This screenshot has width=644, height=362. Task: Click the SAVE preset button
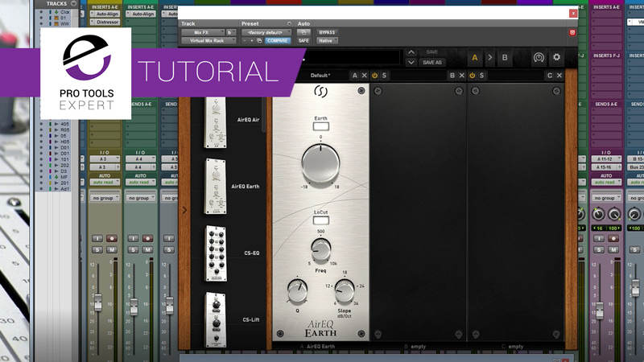[x=432, y=52]
